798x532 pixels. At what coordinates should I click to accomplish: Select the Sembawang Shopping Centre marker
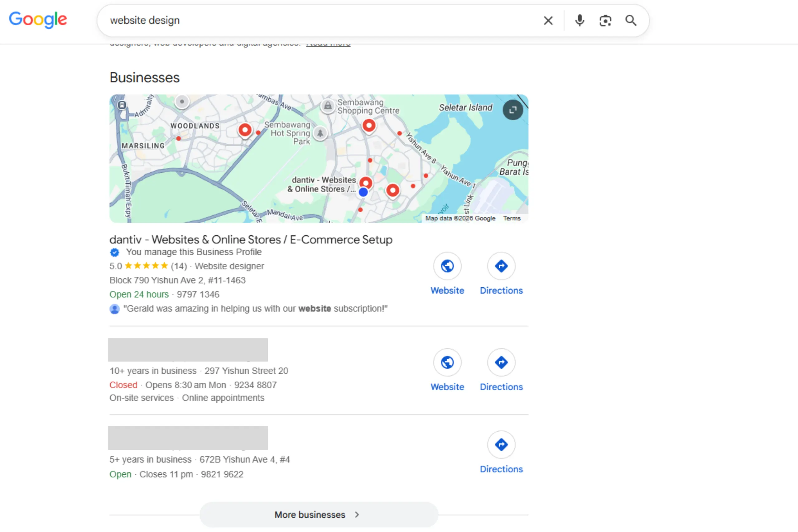click(x=327, y=107)
